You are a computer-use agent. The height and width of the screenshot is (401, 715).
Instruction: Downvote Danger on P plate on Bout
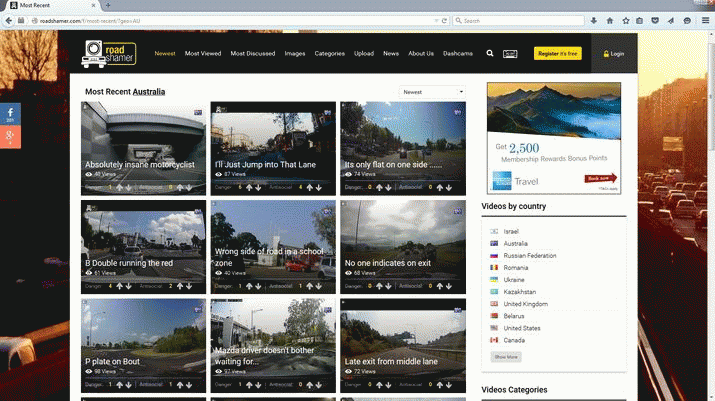129,385
